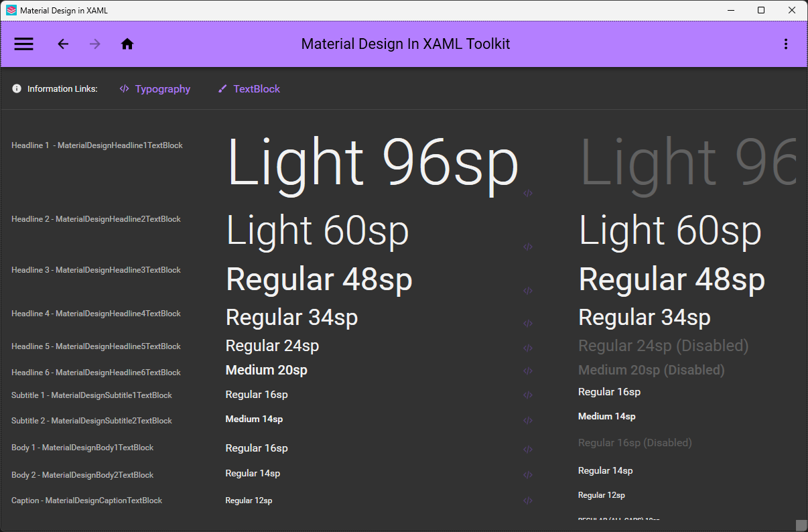This screenshot has height=532, width=808.
Task: Select the Headline 4 - MaterialDesignHeadline4TextBlock label
Action: click(x=96, y=314)
